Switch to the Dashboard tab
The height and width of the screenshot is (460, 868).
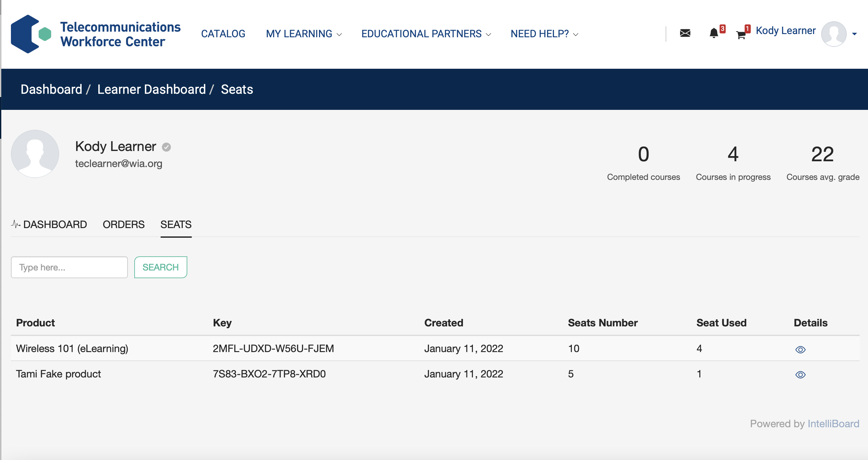coord(49,225)
